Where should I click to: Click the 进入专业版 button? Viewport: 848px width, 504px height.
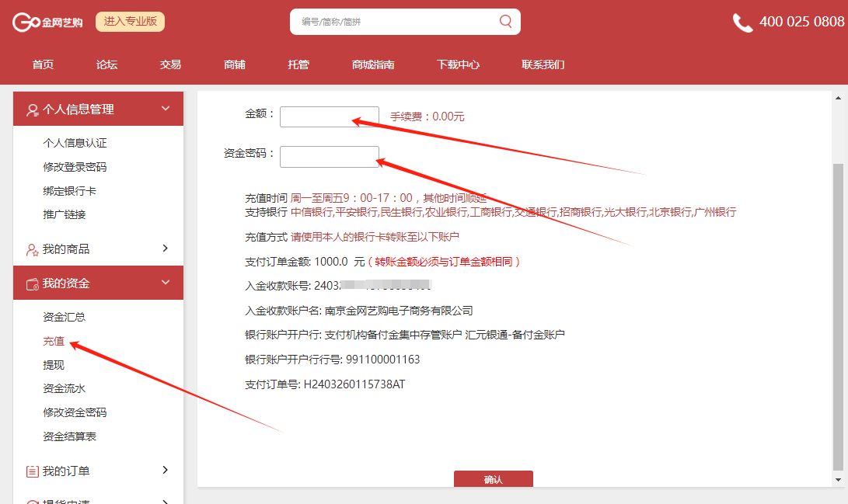130,22
